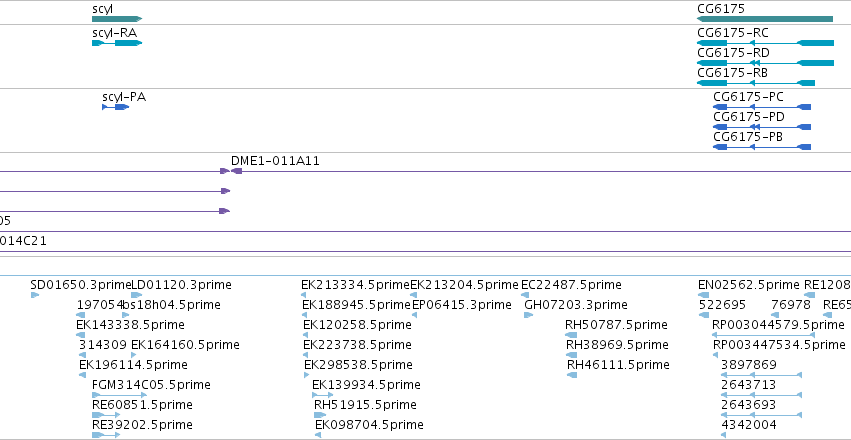Screen dimensions: 851x440
Task: Click the RE39202.5prime EST glyph
Action: (106, 435)
